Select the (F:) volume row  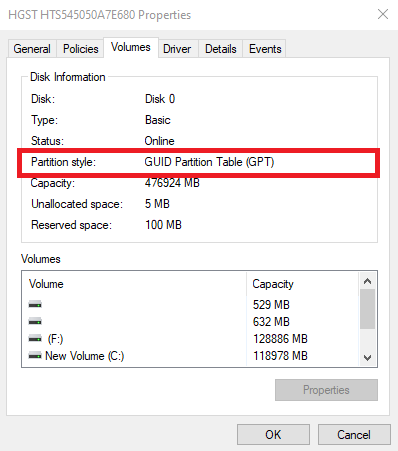[190, 339]
